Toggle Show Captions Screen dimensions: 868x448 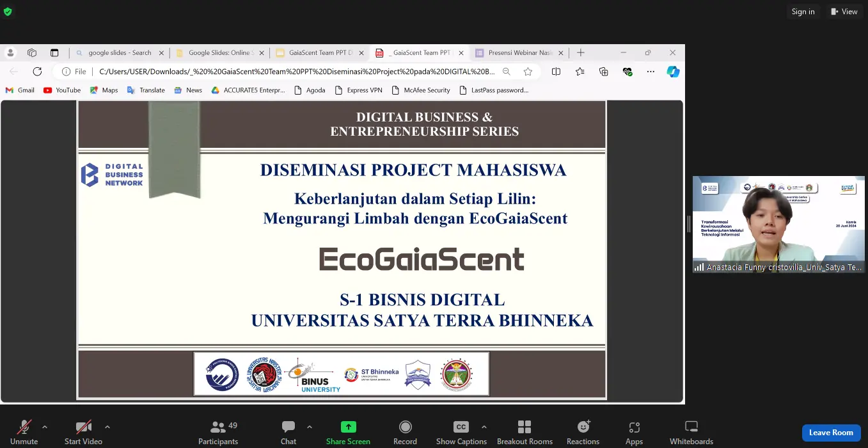tap(461, 432)
